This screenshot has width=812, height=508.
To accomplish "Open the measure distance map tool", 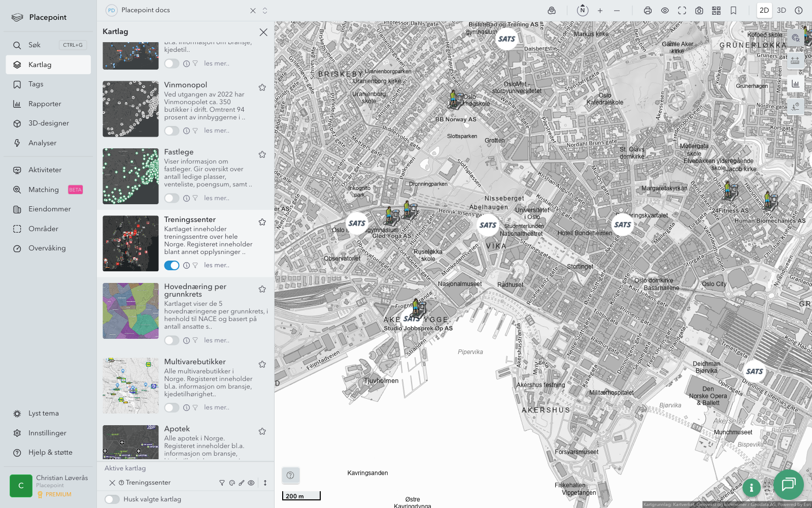I will pos(795,61).
